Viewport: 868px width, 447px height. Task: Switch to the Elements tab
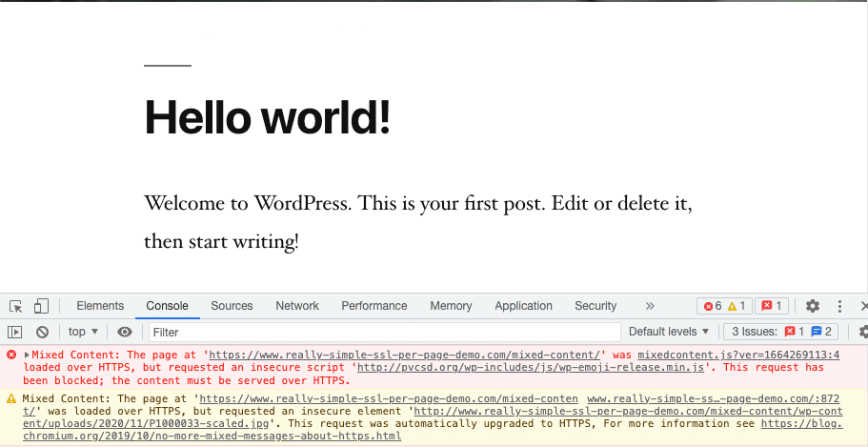click(x=100, y=306)
